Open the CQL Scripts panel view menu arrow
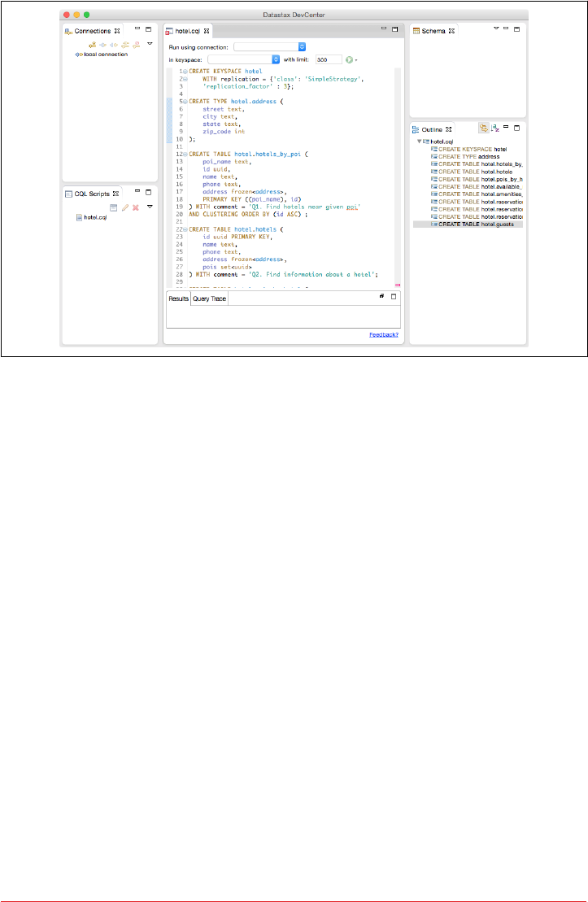Viewport: 588px width, 902px height. point(150,207)
